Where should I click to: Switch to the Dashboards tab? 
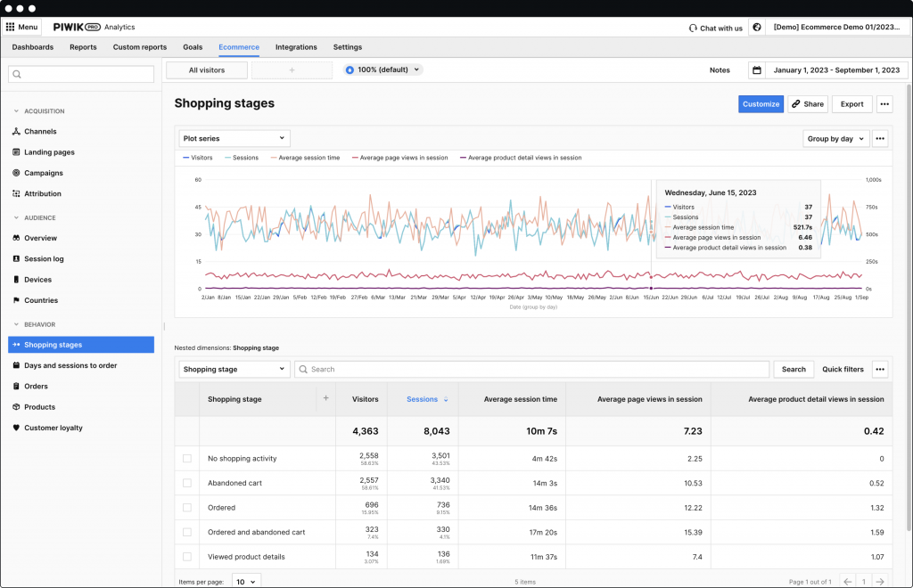coord(33,47)
